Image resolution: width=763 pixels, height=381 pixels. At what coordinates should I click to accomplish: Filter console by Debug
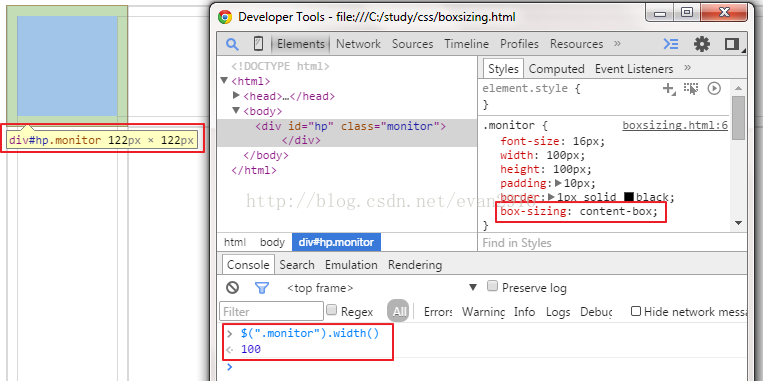[596, 311]
